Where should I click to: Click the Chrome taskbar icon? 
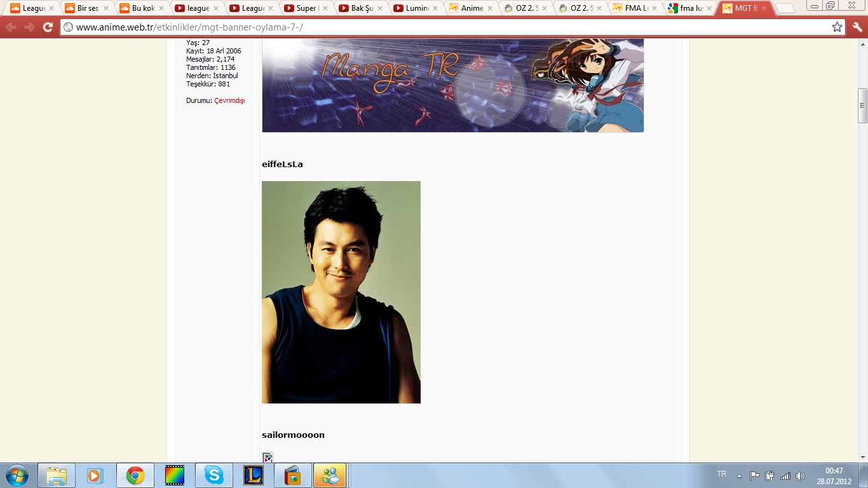tap(135, 475)
